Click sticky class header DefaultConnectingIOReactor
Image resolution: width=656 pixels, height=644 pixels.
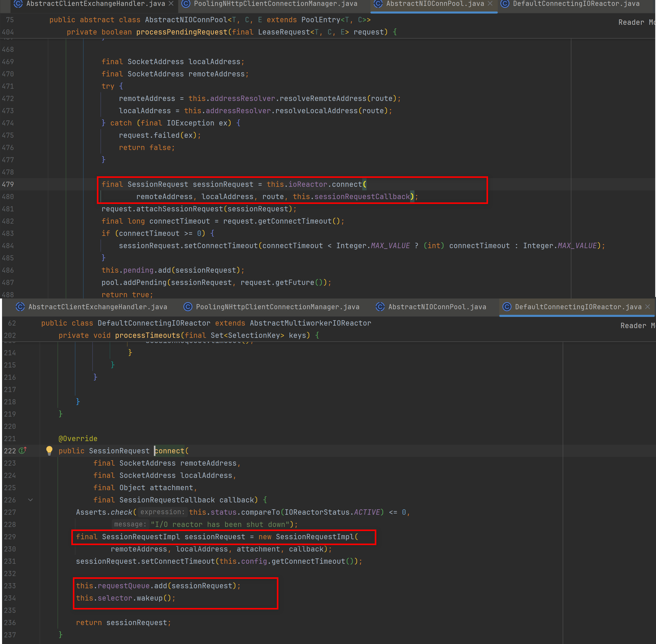pos(206,323)
